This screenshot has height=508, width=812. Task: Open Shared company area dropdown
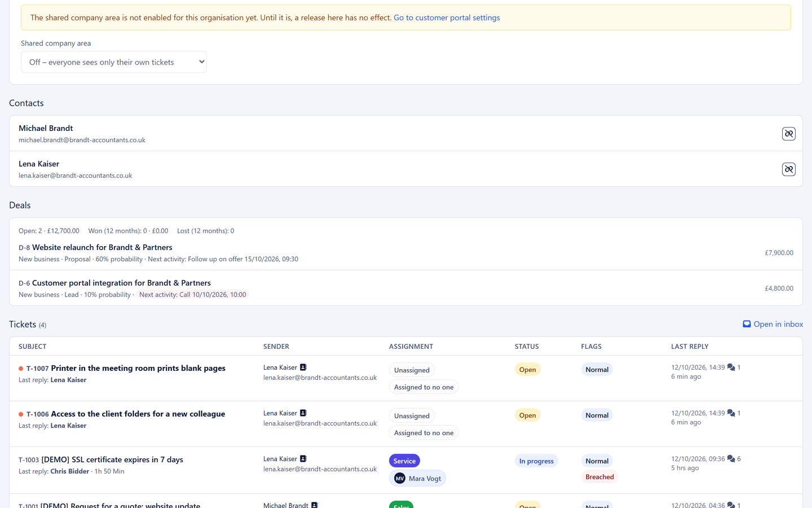[x=114, y=62]
